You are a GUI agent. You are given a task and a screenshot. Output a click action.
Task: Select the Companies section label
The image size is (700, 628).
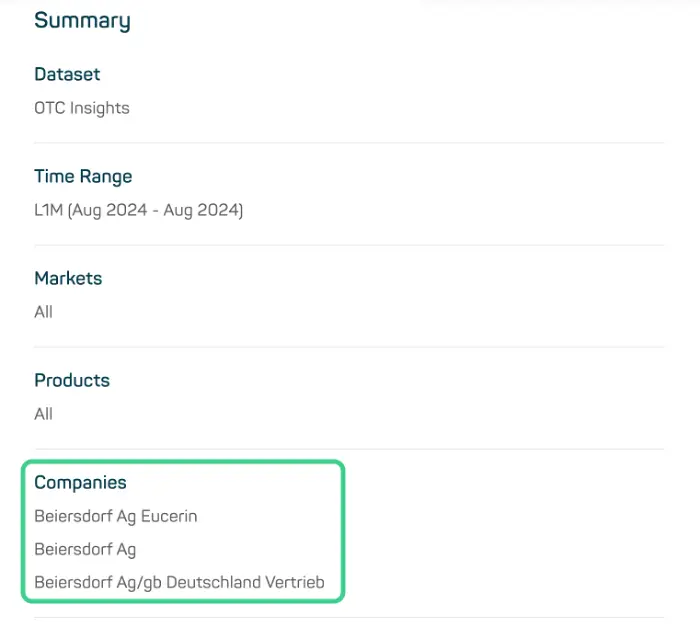coord(80,482)
